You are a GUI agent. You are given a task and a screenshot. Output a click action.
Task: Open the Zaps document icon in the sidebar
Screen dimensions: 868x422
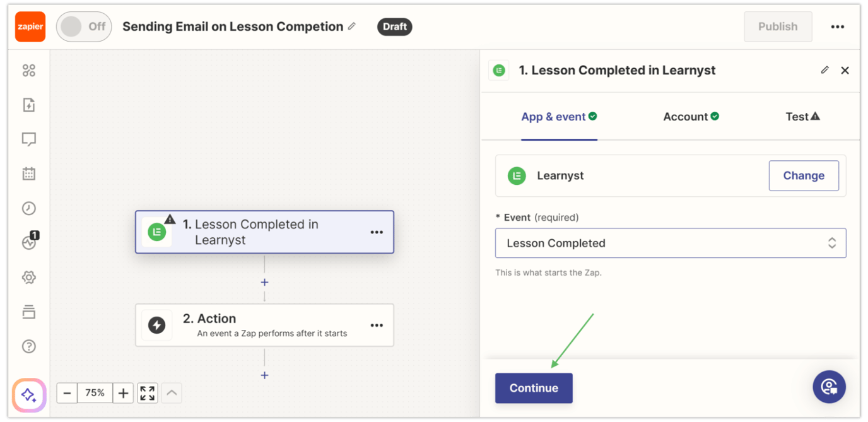click(28, 105)
